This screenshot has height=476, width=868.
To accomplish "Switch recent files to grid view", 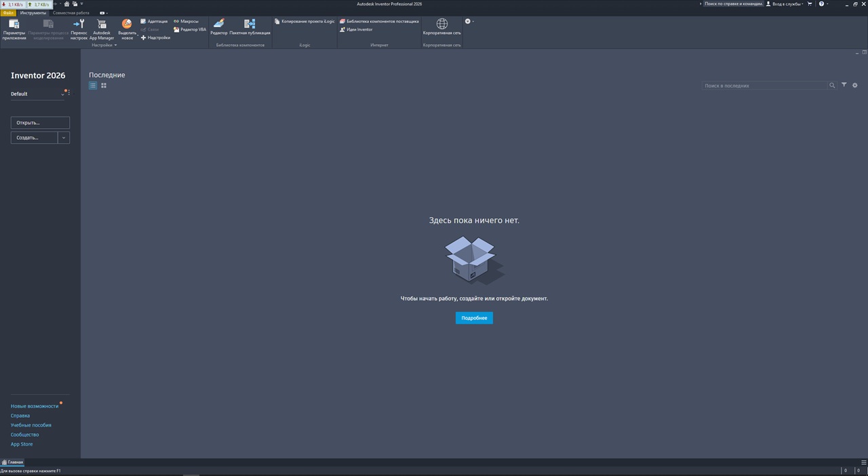I will pyautogui.click(x=104, y=85).
